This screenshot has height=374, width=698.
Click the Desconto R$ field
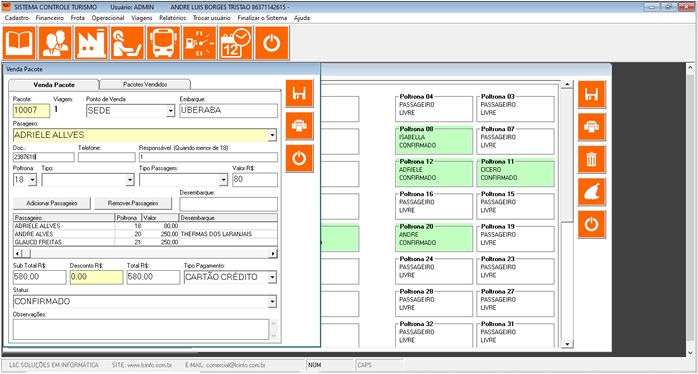click(96, 277)
